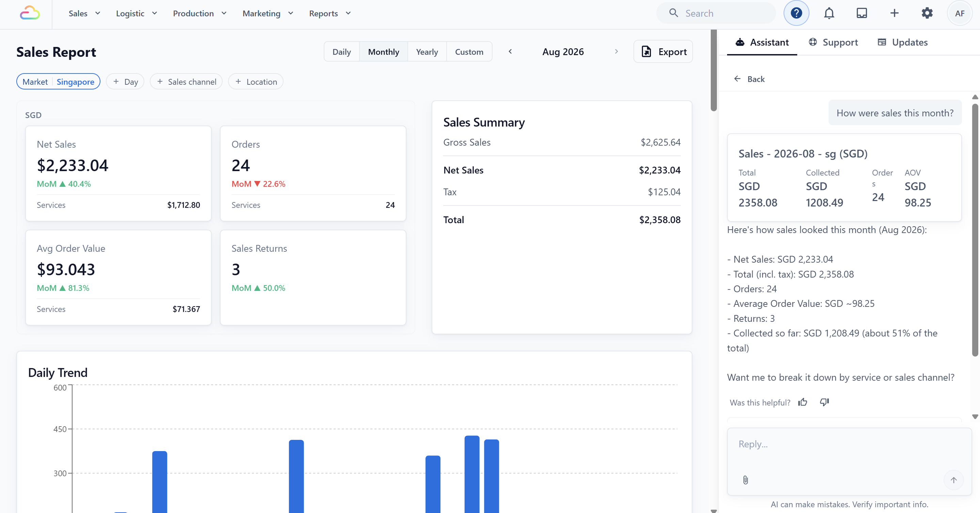Click the cloud logo icon
Viewport: 980px width, 513px height.
coord(30,13)
